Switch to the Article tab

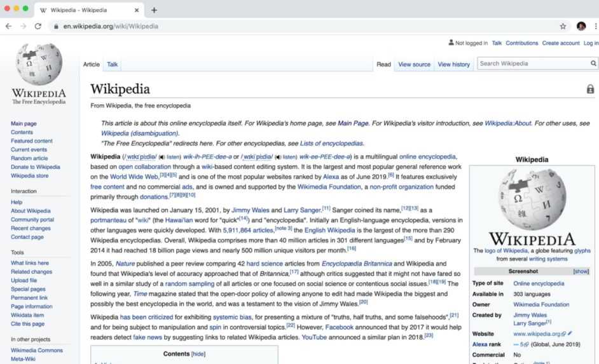(92, 64)
